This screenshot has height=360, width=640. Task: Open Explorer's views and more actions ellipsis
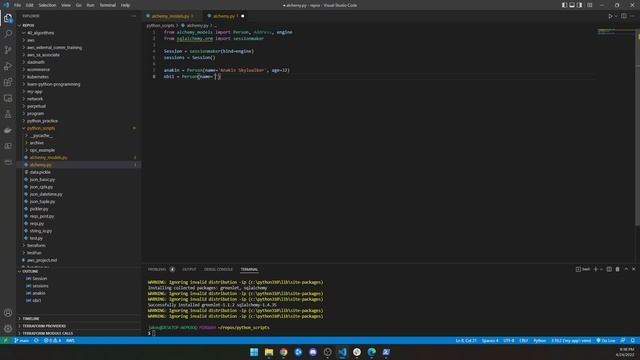134,16
